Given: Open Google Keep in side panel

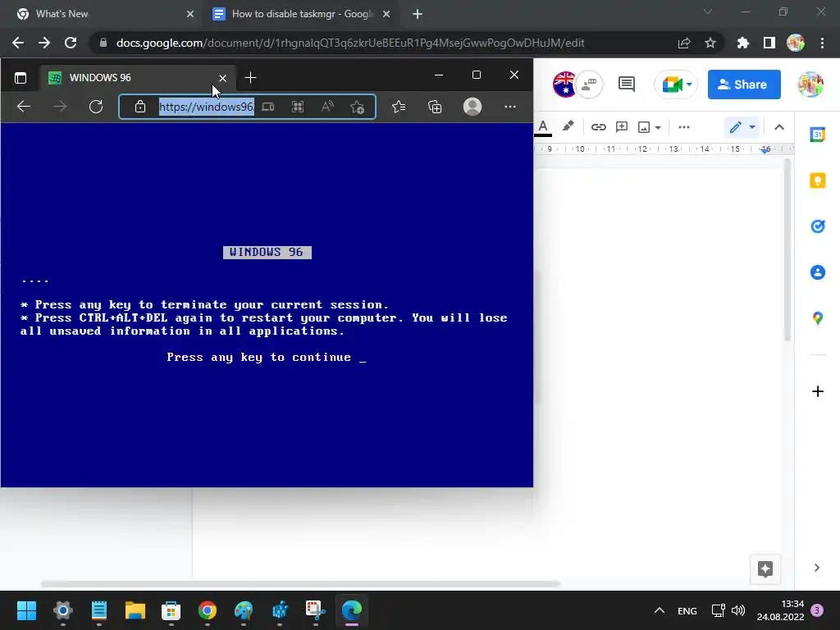Looking at the screenshot, I should (818, 180).
